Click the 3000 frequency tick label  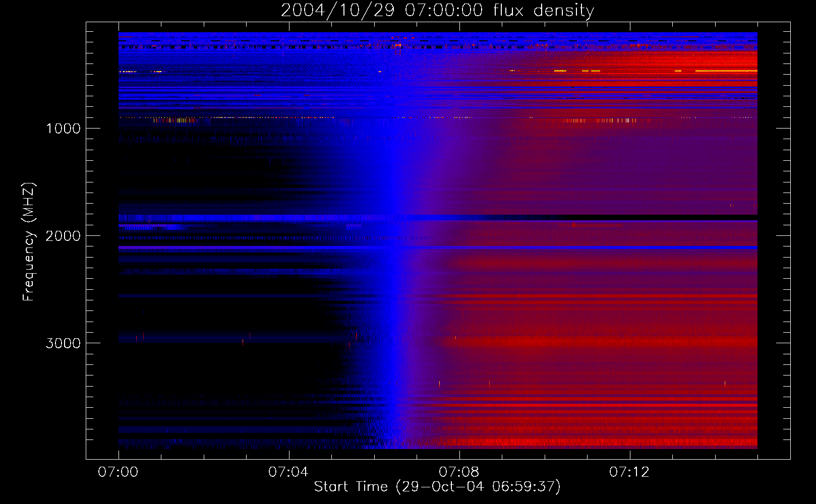(63, 343)
